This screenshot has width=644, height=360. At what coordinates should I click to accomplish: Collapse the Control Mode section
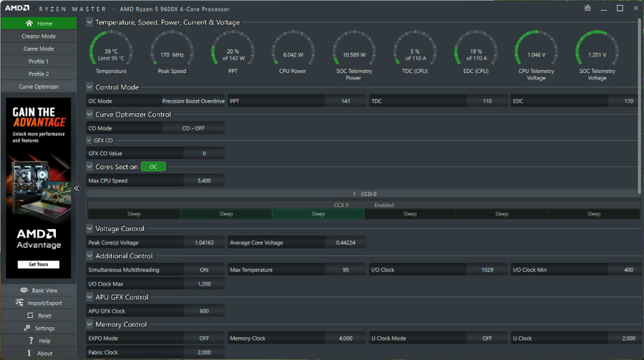click(x=89, y=87)
